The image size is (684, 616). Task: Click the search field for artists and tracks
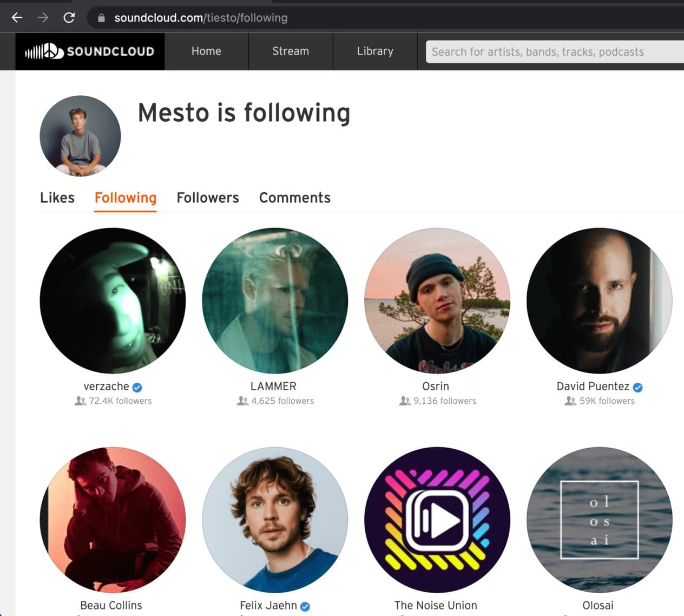[552, 51]
